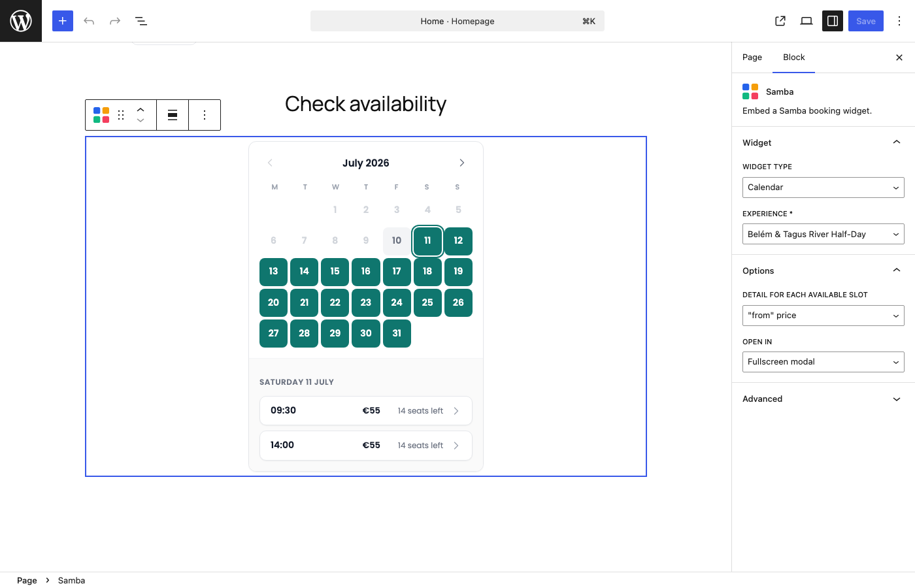Pick July 28 in the calendar
The width and height of the screenshot is (915, 588).
point(304,333)
